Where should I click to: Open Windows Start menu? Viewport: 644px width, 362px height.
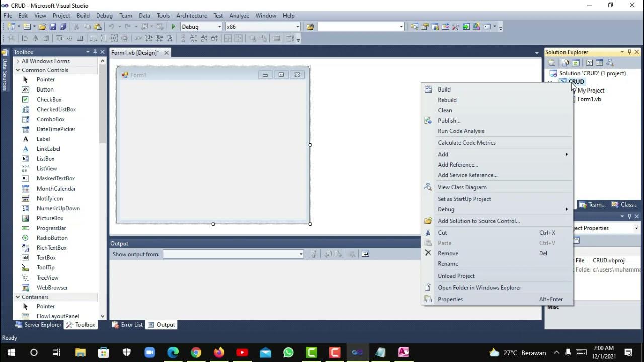tap(11, 352)
